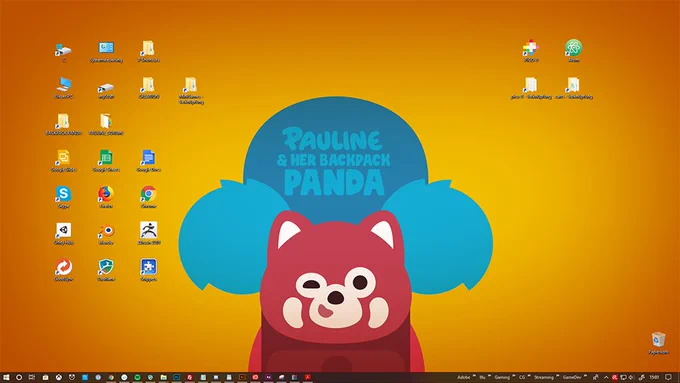Viewport: 680px width, 383px height.
Task: Open Task View from the taskbar
Action: tap(32, 377)
